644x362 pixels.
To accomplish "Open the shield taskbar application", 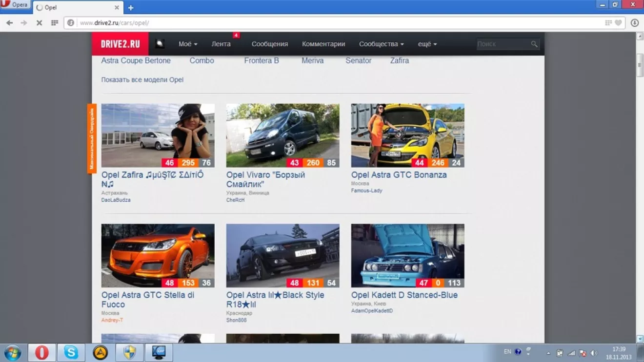I will [130, 353].
